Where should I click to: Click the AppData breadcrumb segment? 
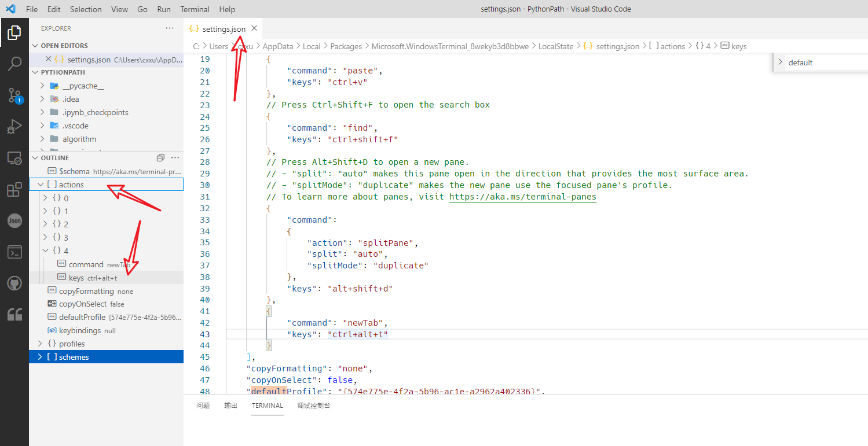point(278,46)
